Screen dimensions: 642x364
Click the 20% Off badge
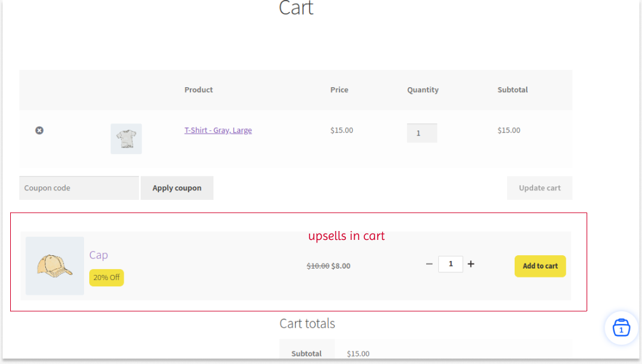pyautogui.click(x=106, y=277)
